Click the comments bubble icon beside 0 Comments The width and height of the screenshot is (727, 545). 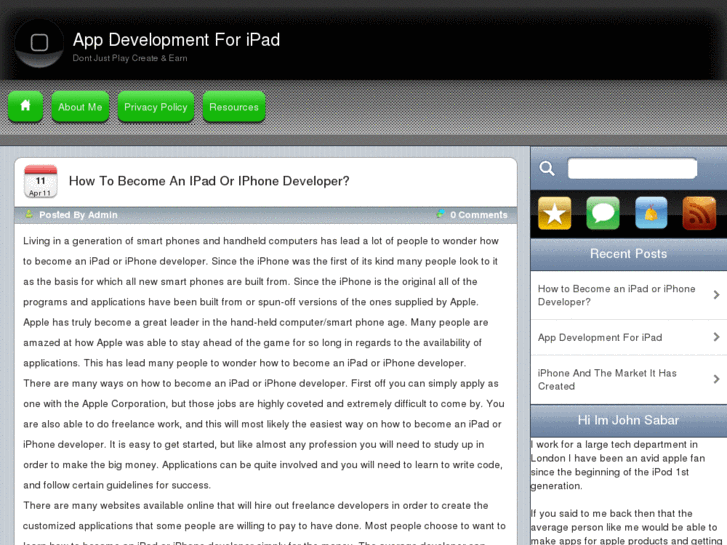point(440,214)
